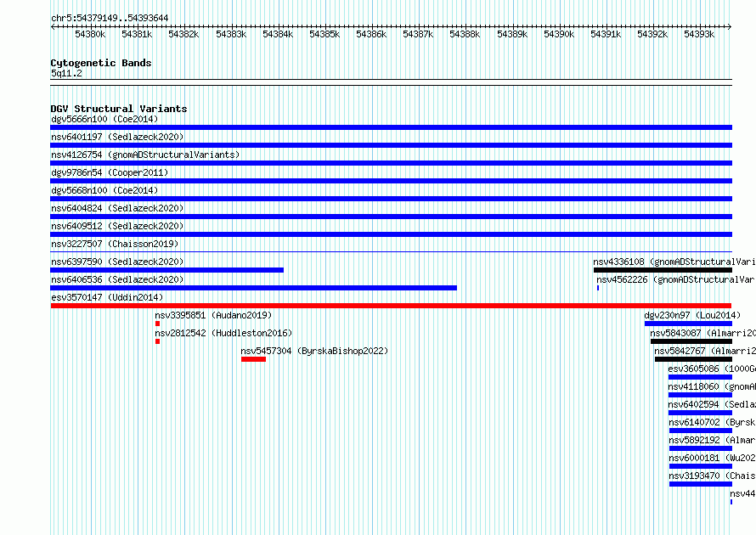
Task: Click the blue bar under nsv6397590
Action: [x=166, y=270]
